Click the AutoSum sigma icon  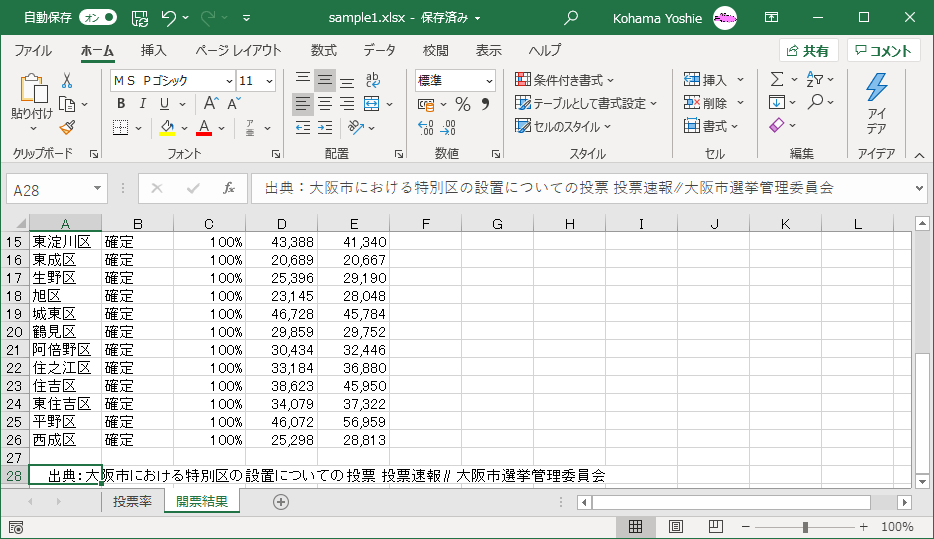tap(777, 79)
